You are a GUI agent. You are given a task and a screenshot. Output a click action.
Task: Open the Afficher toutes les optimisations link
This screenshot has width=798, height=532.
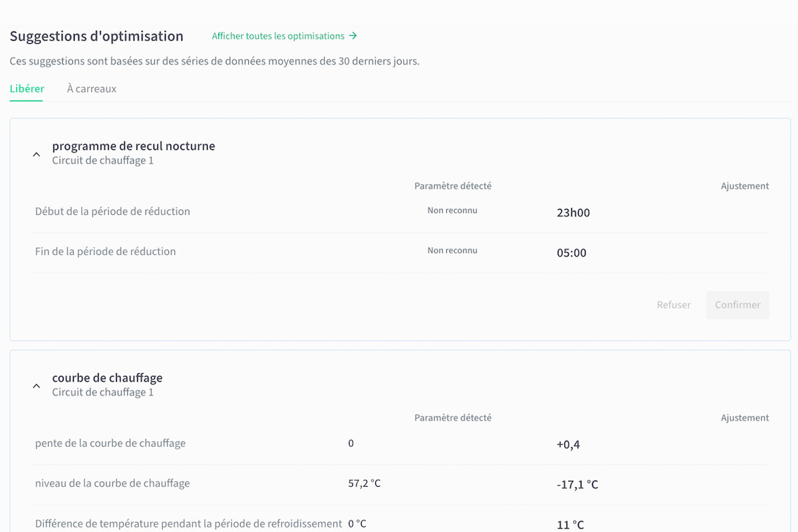coord(278,36)
